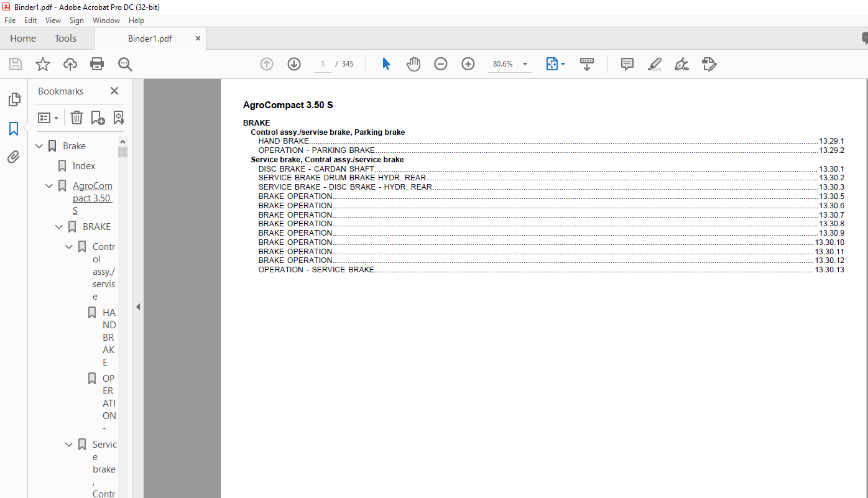Toggle the Bookmarks panel icon

[14, 129]
